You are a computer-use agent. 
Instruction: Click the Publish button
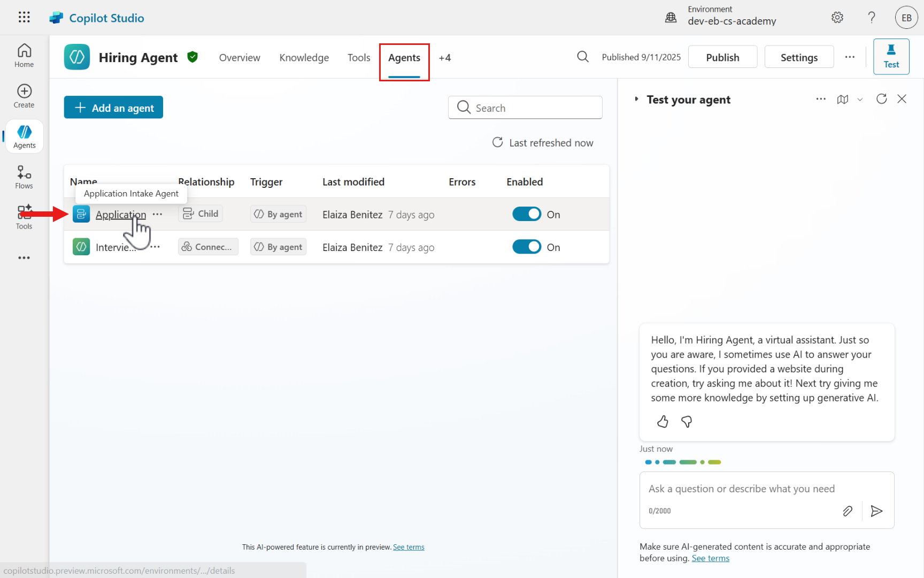tap(722, 57)
